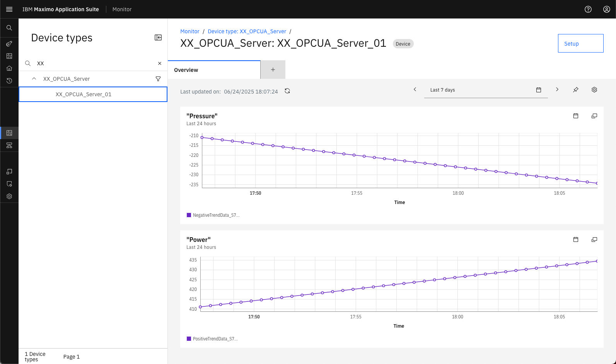The height and width of the screenshot is (364, 616).
Task: Open the Last 7 days range picker
Action: 486,90
